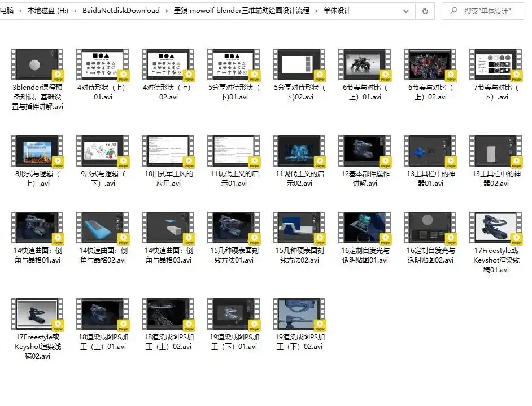Click the refresh icon beside the address bar
Viewport: 532px width, 406px height.
424,11
